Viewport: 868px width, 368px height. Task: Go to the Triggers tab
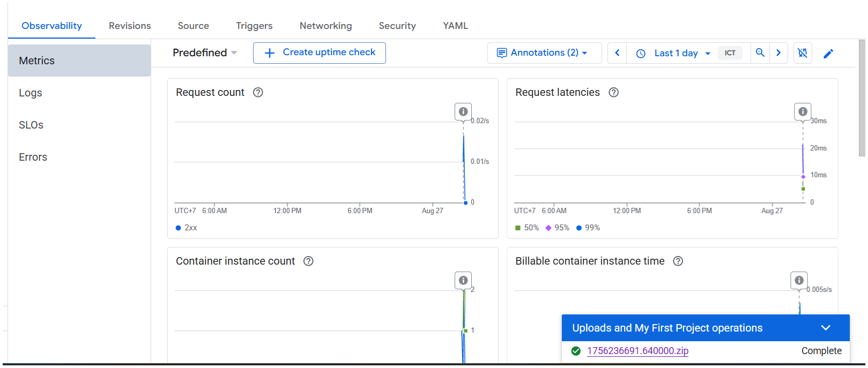(x=254, y=26)
